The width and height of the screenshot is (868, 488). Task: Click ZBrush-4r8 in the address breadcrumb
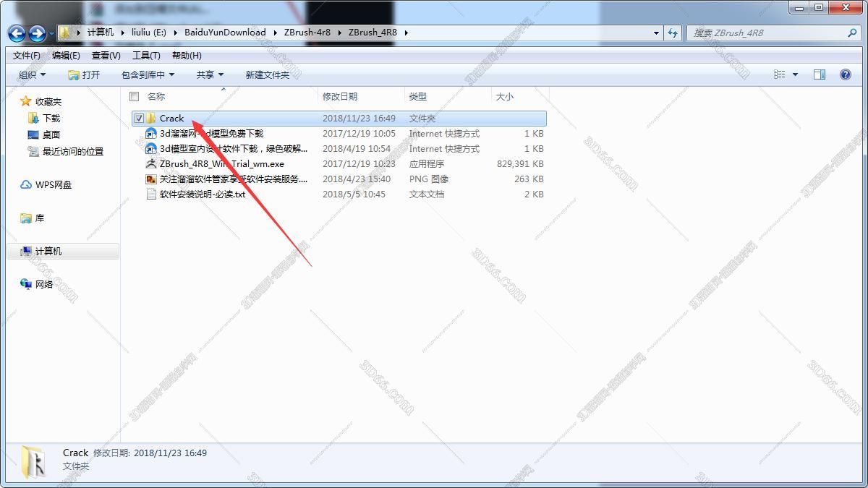coord(307,33)
